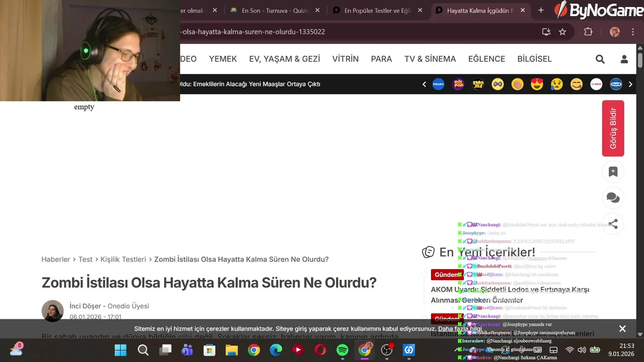Screen dimensions: 644x362
Task: Bookmark this page with the star icon
Action: [x=562, y=32]
